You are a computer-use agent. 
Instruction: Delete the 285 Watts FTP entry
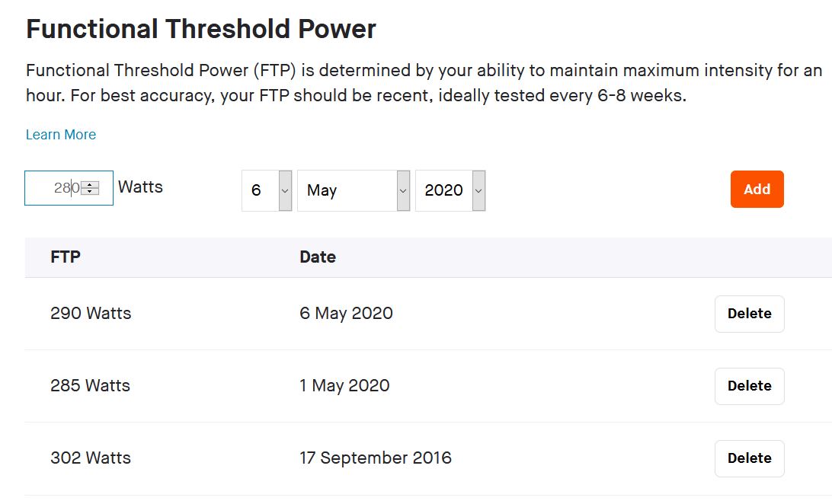tap(749, 386)
